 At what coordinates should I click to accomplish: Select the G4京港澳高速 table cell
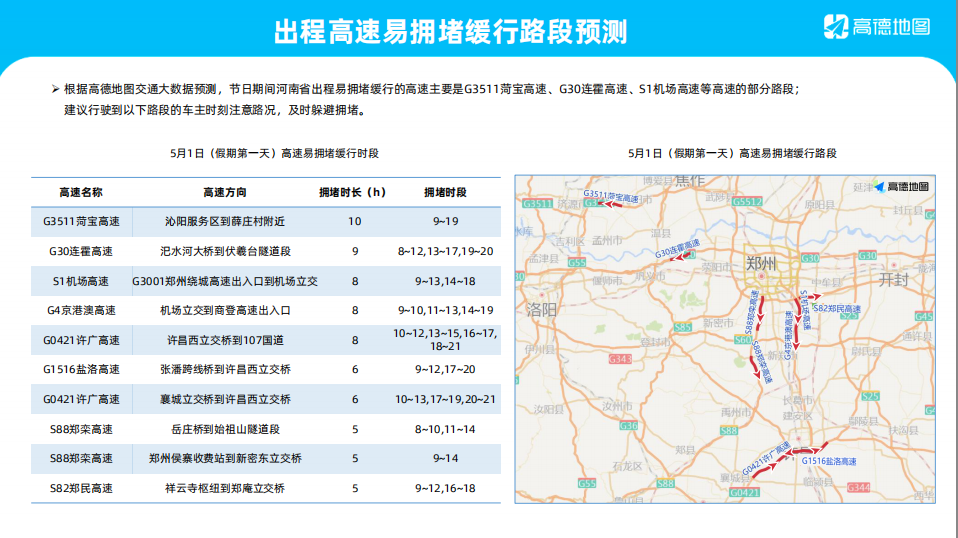click(81, 310)
